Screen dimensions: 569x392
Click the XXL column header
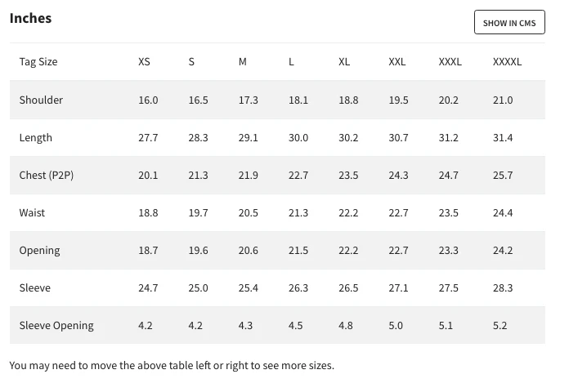(x=397, y=62)
